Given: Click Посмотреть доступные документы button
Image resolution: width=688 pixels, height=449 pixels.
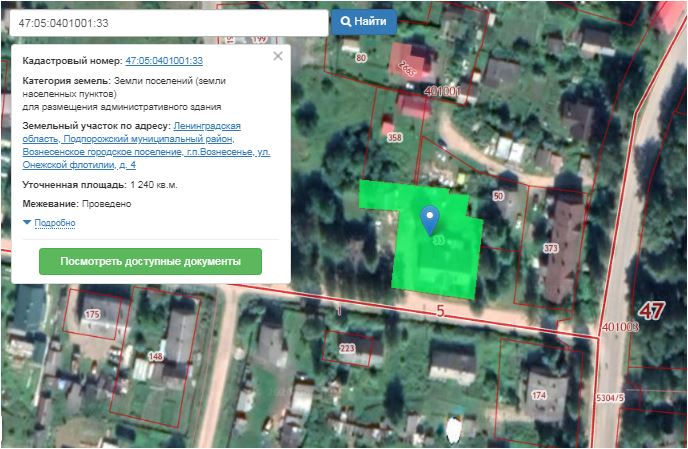Looking at the screenshot, I should pos(150,261).
